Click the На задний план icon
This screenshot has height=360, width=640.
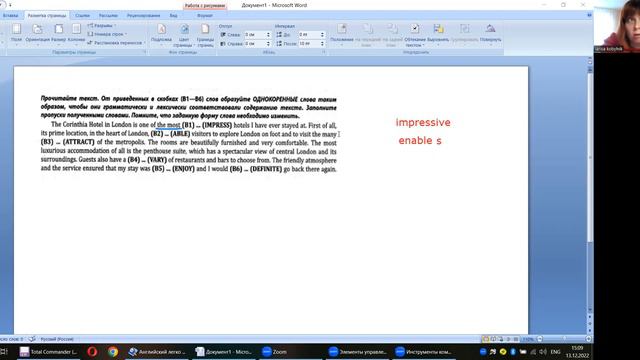392,29
